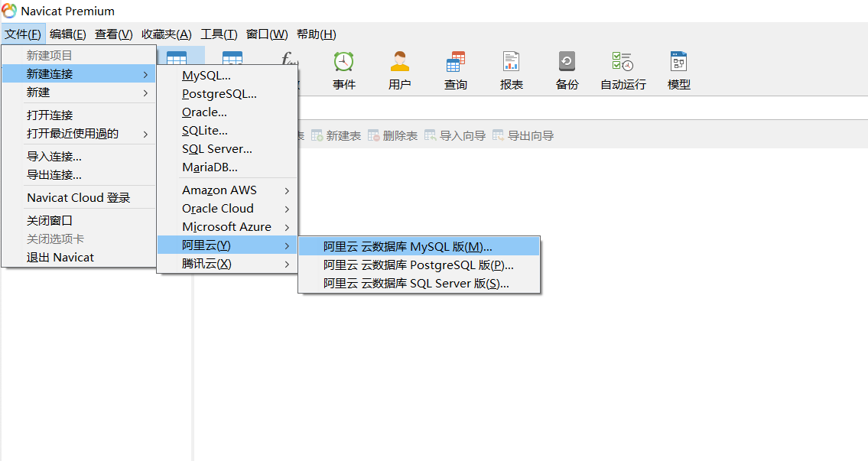Expand the 新建 submenu
This screenshot has width=868, height=461.
pos(79,93)
